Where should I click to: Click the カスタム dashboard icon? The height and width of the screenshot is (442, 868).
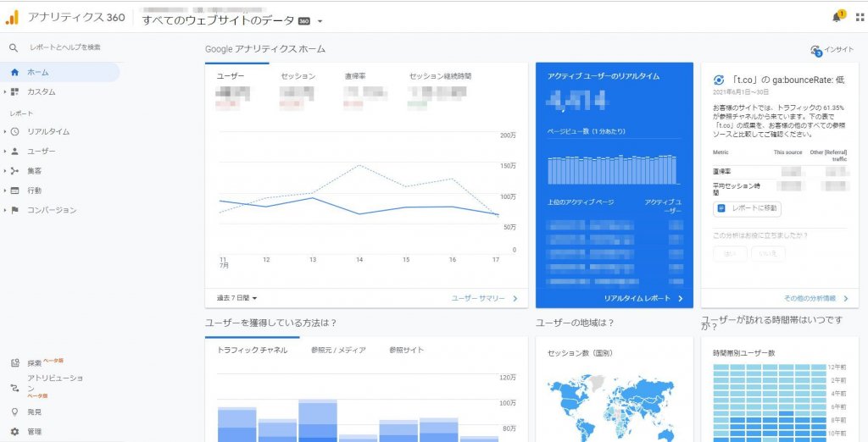(x=15, y=91)
